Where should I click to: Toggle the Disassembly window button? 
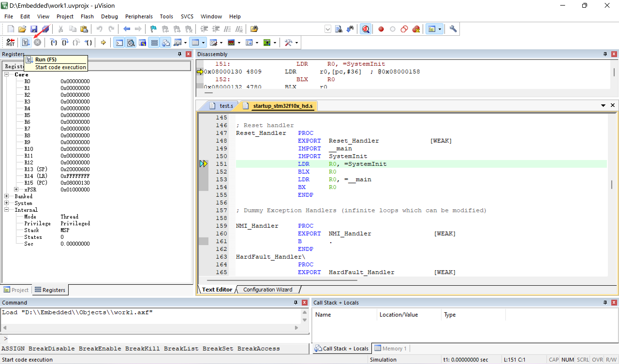click(131, 43)
